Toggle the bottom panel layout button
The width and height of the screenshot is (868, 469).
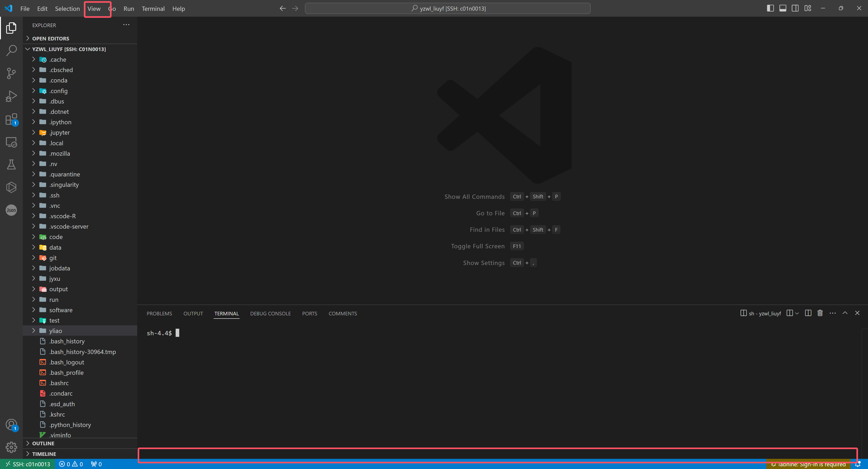(x=783, y=8)
